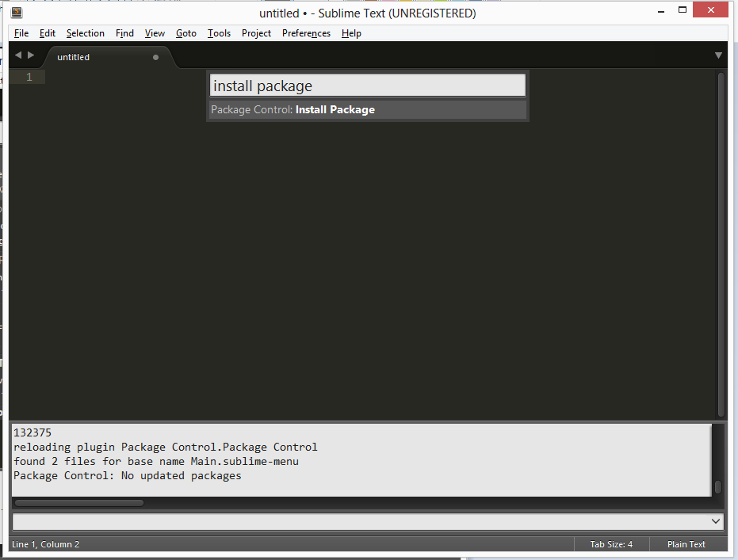Minimize the Sublime Text window
738x560 pixels.
pos(661,10)
